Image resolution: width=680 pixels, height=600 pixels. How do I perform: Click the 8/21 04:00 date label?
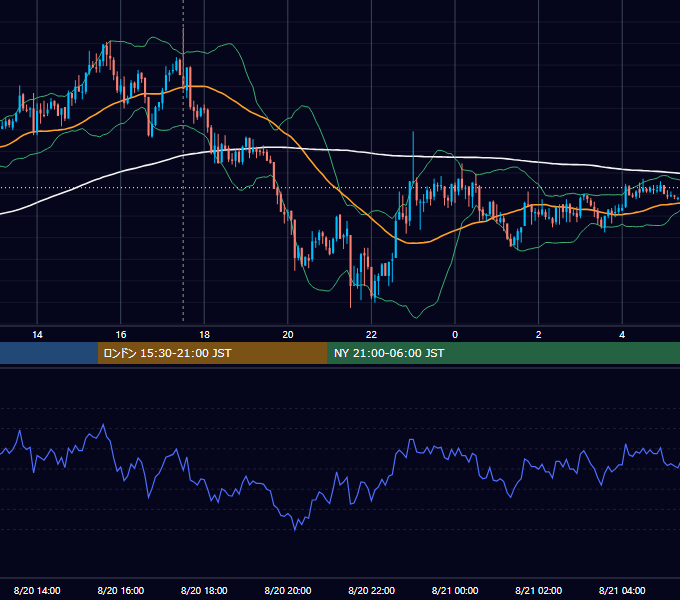click(x=622, y=590)
